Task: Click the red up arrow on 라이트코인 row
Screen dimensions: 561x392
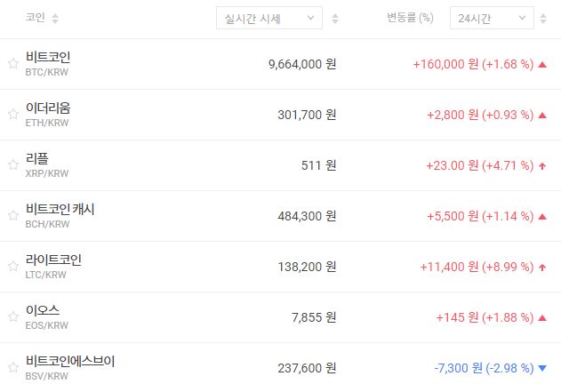Action: tap(542, 267)
